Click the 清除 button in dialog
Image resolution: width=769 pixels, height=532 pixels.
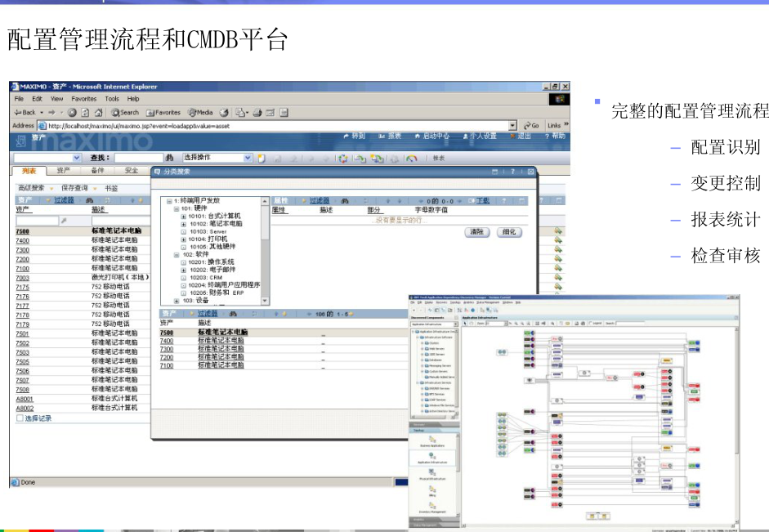pyautogui.click(x=476, y=232)
